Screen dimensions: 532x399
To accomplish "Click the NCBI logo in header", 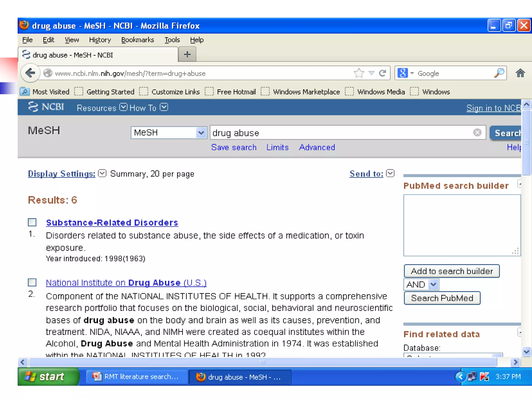I will pos(46,107).
